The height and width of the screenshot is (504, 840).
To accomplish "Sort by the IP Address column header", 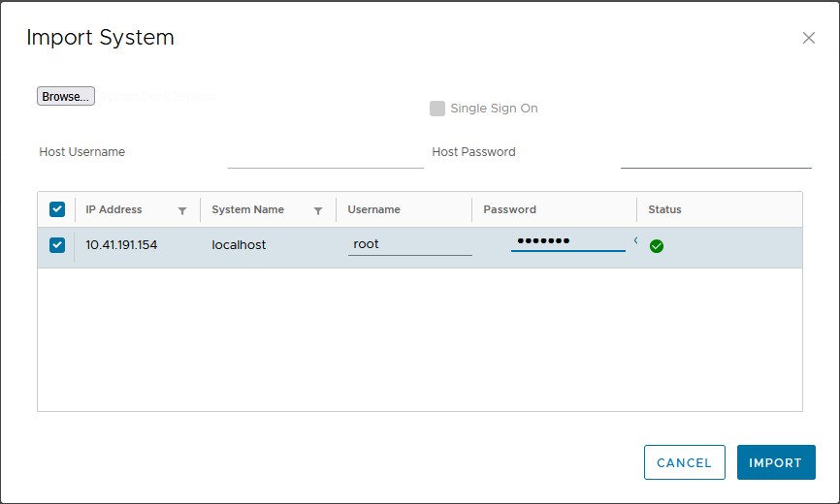I will click(113, 209).
